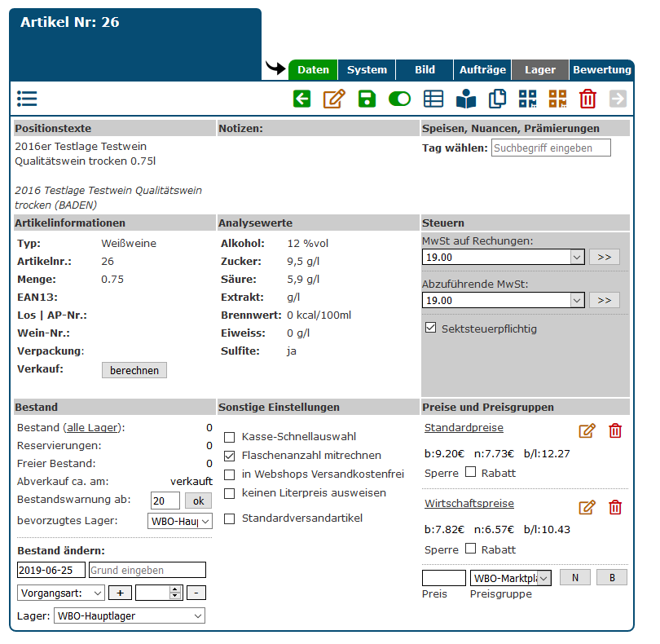Click the berechnen button

134,370
